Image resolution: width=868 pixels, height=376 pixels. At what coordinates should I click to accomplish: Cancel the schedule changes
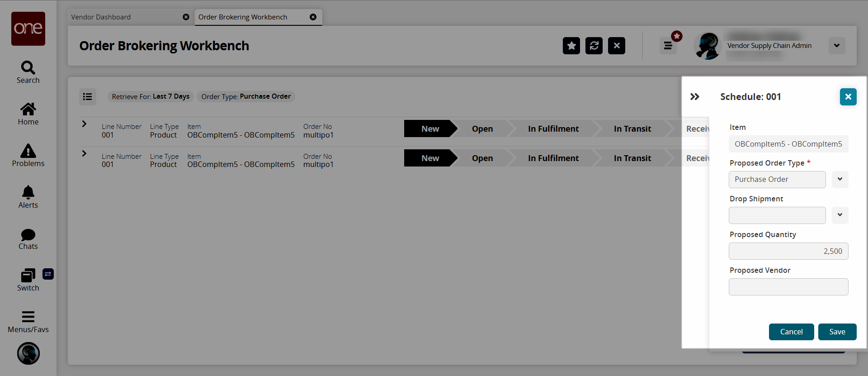792,332
